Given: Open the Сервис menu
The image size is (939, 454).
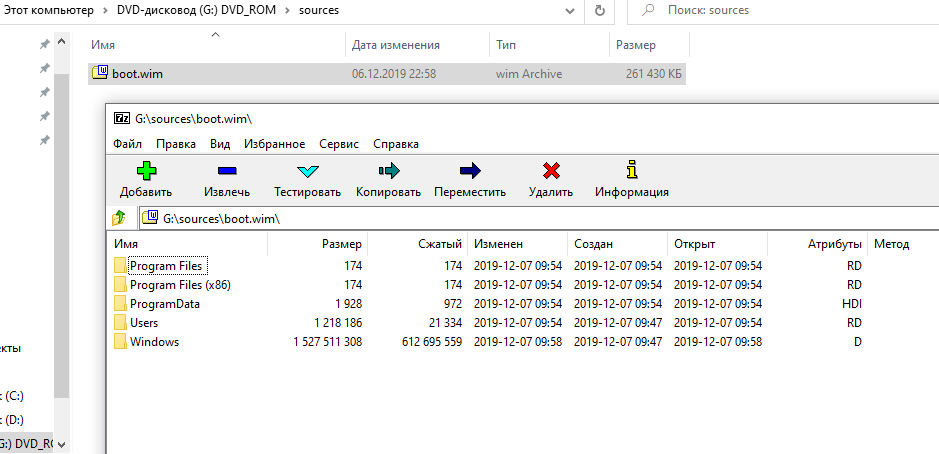Looking at the screenshot, I should click(x=339, y=144).
